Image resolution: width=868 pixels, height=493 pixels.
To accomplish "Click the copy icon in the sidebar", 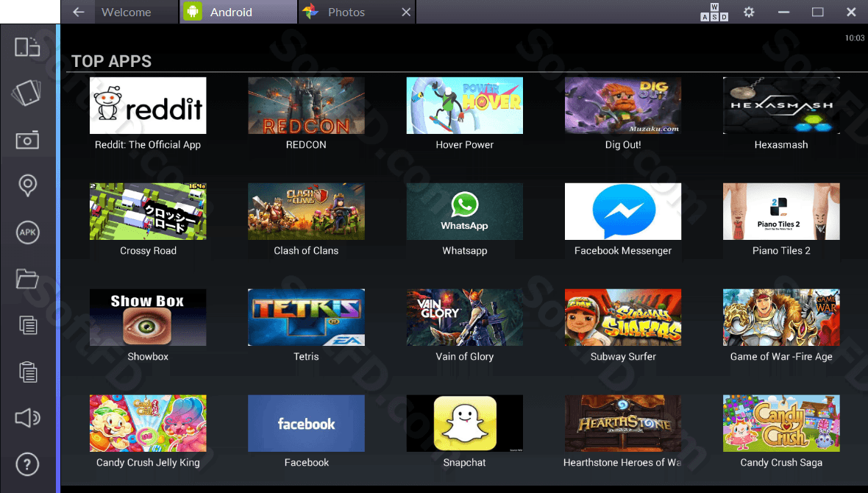I will pyautogui.click(x=28, y=325).
